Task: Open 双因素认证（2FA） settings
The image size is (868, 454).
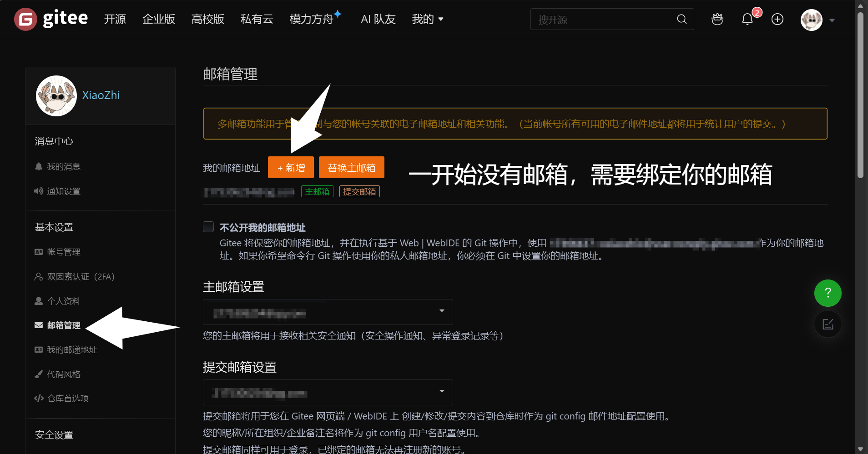Action: (x=81, y=276)
